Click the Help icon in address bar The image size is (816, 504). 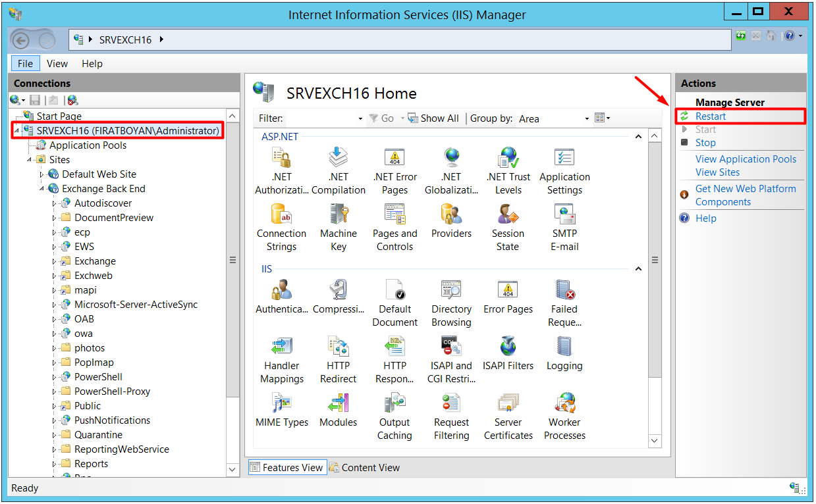click(789, 36)
